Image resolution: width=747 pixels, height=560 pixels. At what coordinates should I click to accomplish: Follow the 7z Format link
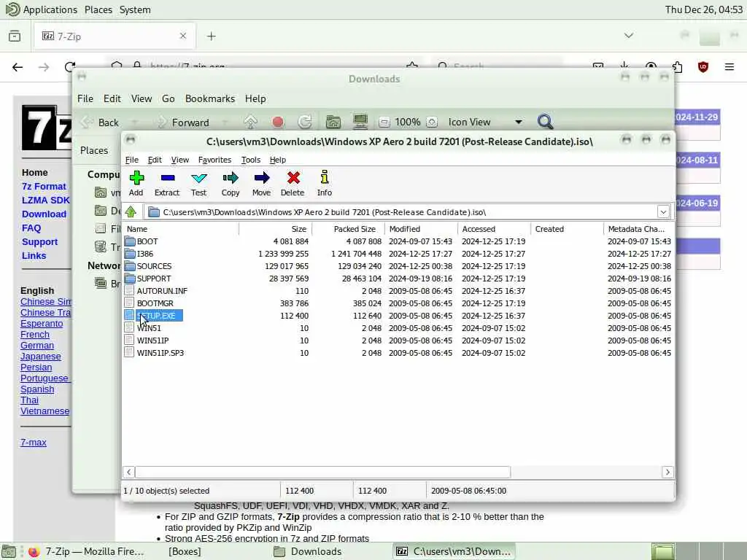(44, 186)
